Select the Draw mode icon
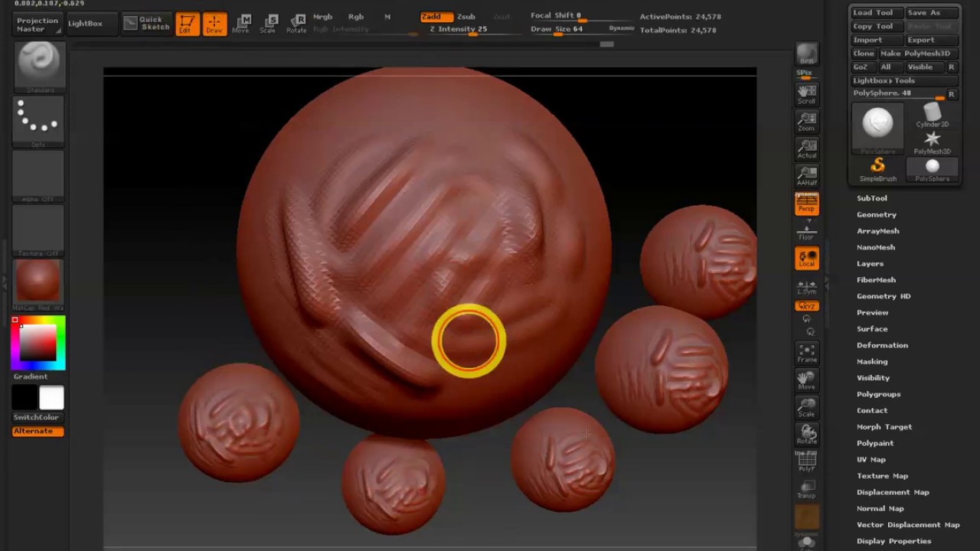Image resolution: width=980 pixels, height=551 pixels. tap(214, 24)
